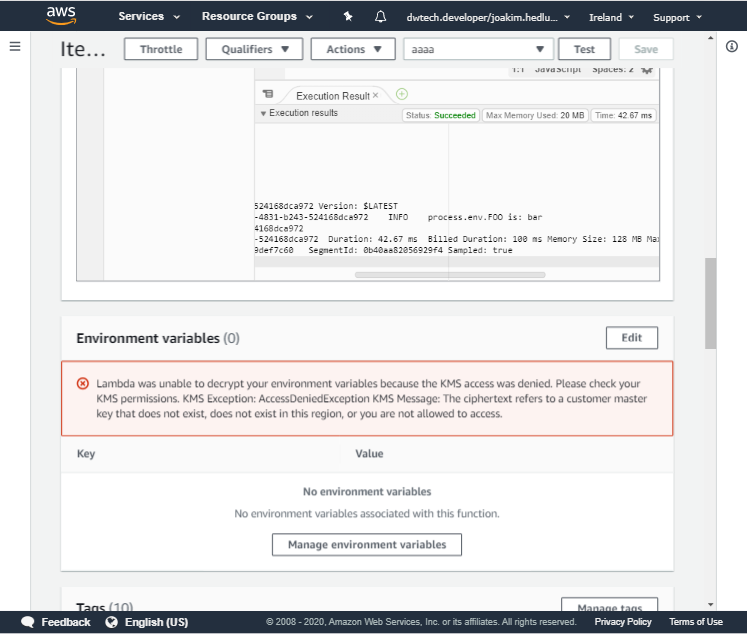
Task: Edit the environment variables
Action: [632, 338]
